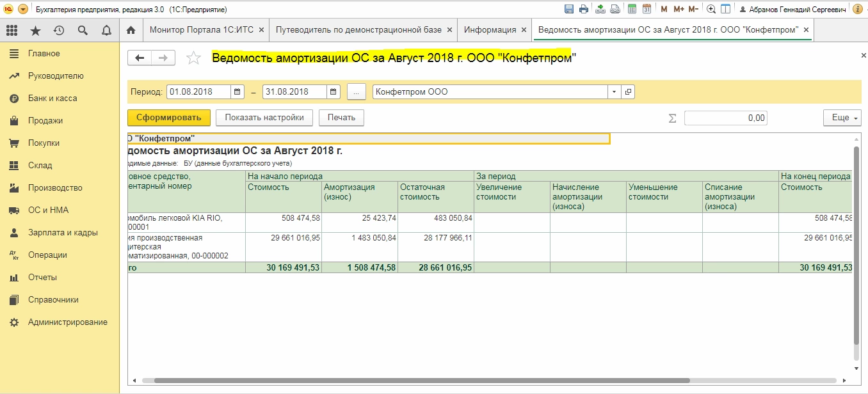Add report to favorites with star outline

[193, 58]
